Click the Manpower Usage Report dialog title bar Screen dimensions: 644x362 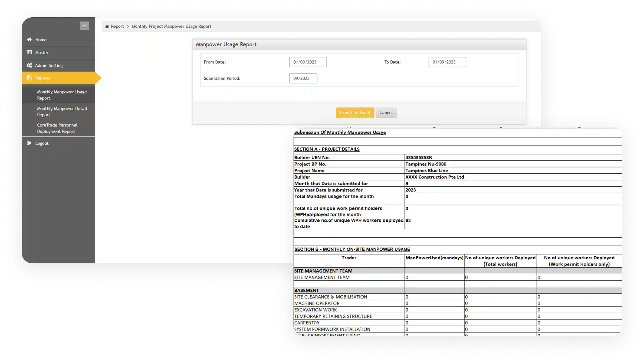(x=226, y=44)
